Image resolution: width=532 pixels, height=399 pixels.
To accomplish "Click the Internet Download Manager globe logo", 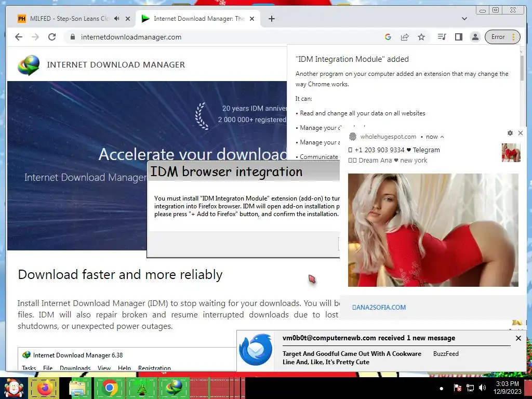I will tap(29, 65).
